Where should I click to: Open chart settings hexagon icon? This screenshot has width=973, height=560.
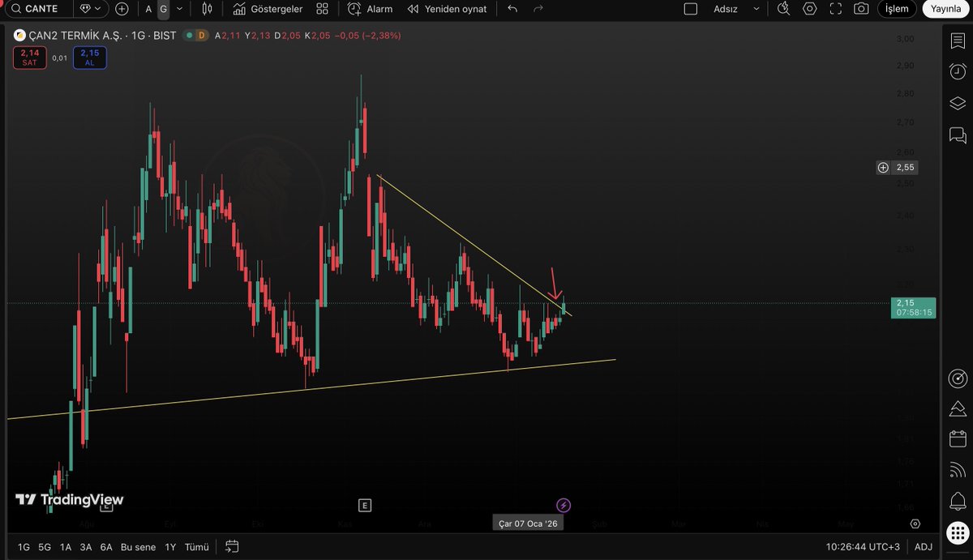coord(810,9)
